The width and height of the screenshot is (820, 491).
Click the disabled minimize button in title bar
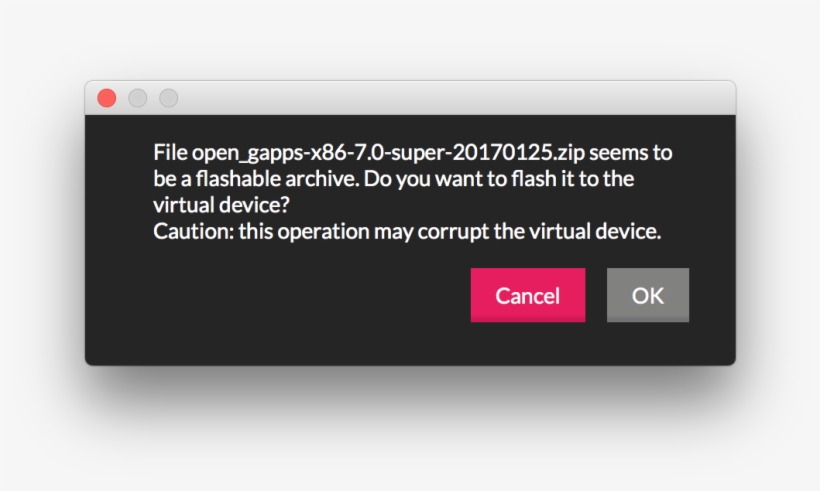[138, 98]
